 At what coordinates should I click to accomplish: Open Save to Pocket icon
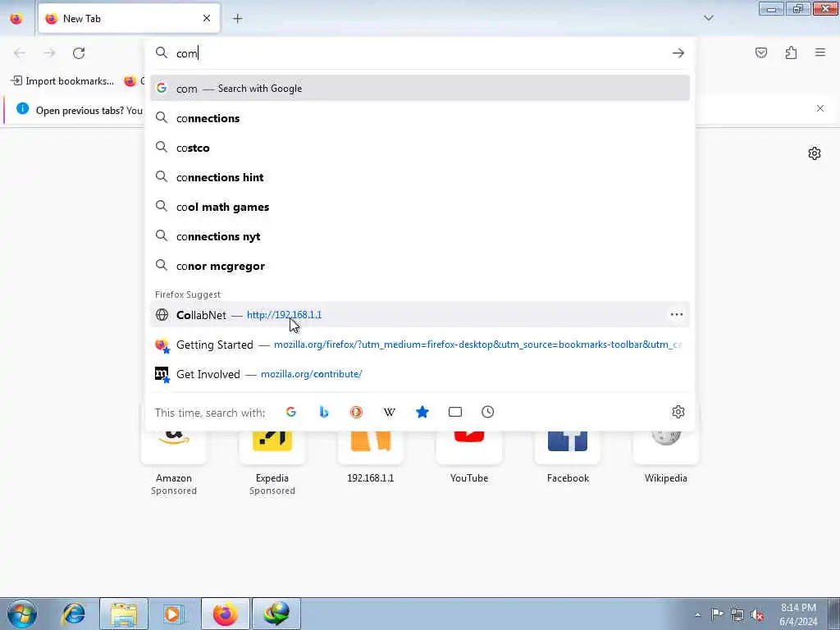pyautogui.click(x=760, y=52)
